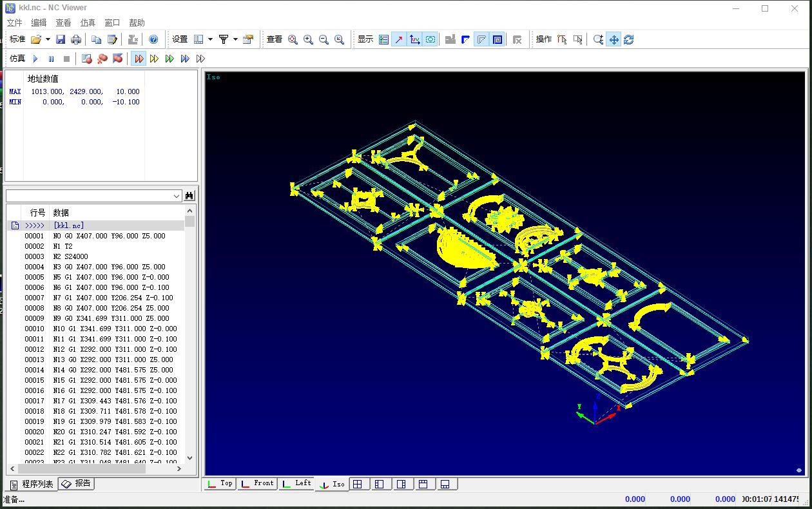The image size is (812, 509).
Task: Open the 报告 tab
Action: point(77,483)
